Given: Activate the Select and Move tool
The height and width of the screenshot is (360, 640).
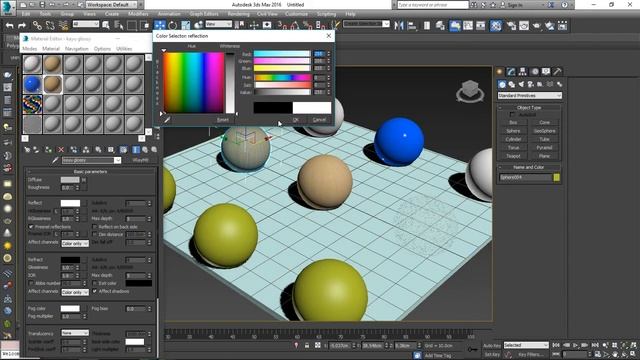Looking at the screenshot, I should [x=160, y=25].
